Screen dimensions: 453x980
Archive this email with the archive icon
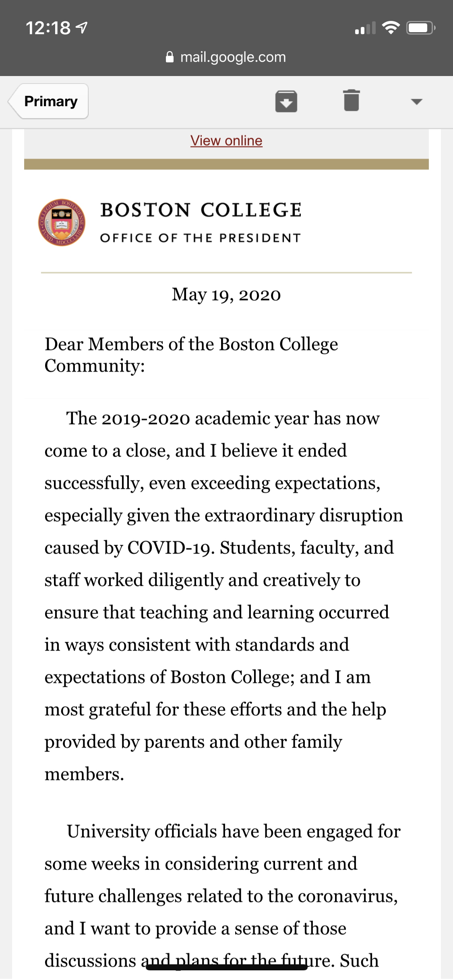click(x=286, y=101)
